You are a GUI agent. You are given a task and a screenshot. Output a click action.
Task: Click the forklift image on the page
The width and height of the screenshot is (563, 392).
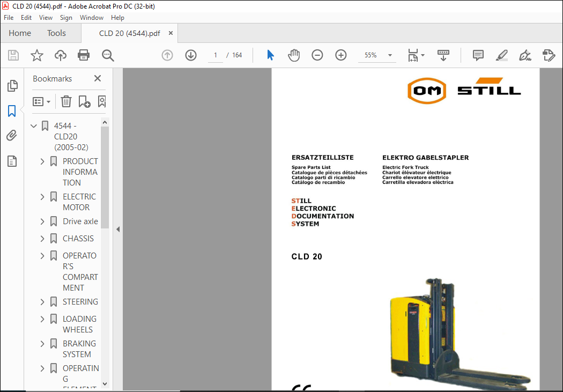point(460,334)
